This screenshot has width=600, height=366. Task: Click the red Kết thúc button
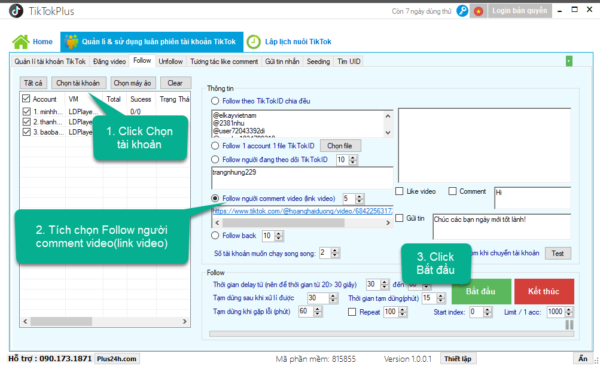[x=544, y=291]
